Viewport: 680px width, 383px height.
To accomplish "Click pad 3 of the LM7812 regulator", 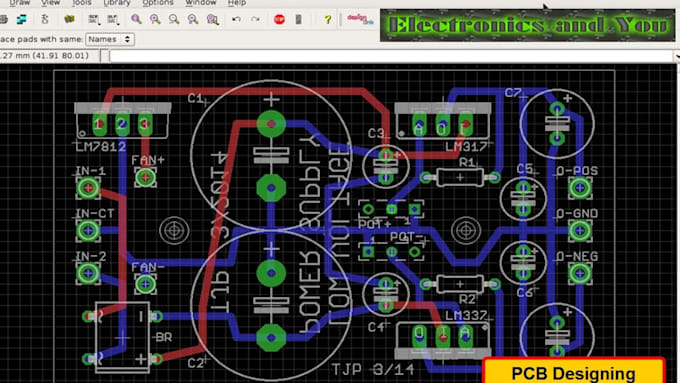I will coord(145,124).
